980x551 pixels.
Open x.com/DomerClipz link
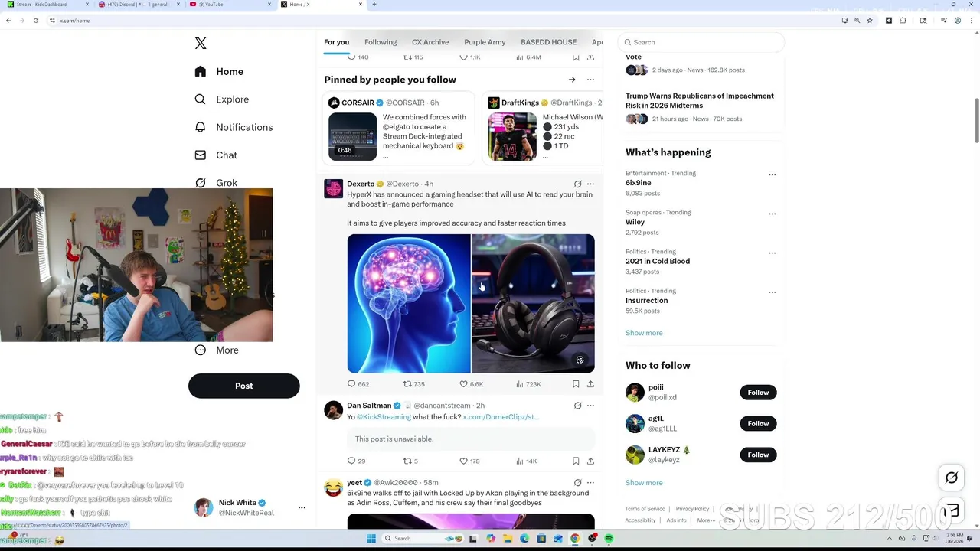tap(501, 417)
